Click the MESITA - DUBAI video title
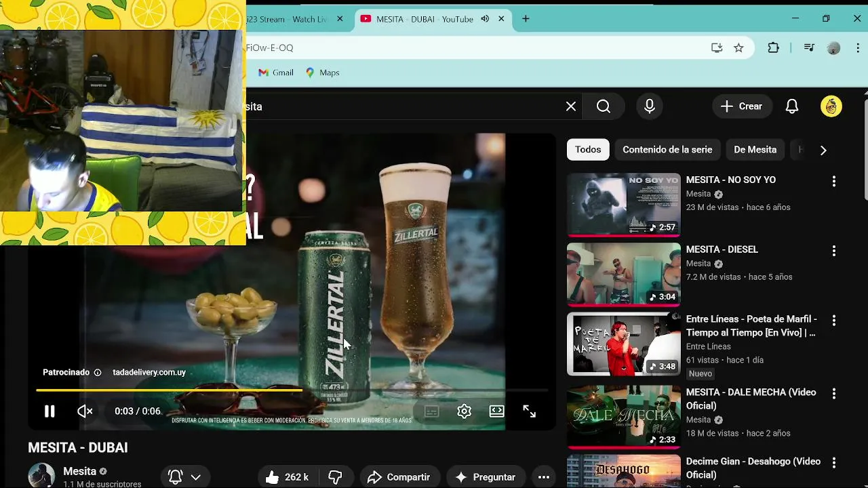 (78, 448)
